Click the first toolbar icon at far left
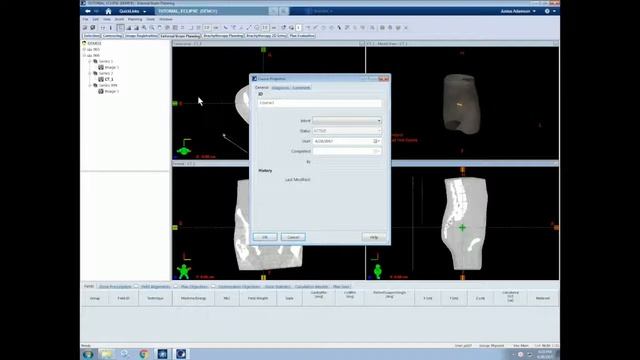This screenshot has width=640, height=360. [x=85, y=28]
